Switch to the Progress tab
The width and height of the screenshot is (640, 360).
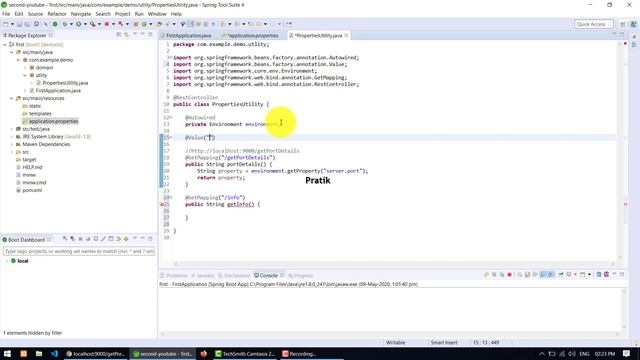click(301, 276)
